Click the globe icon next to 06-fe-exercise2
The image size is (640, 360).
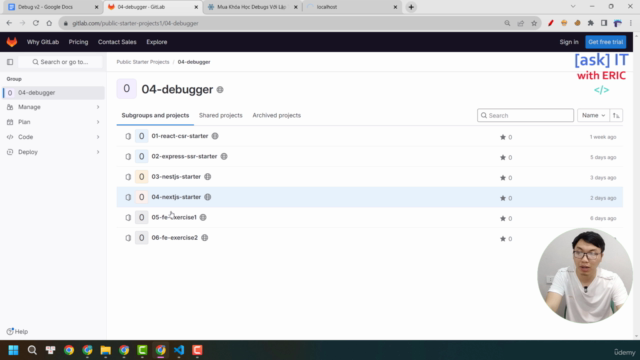pyautogui.click(x=205, y=238)
